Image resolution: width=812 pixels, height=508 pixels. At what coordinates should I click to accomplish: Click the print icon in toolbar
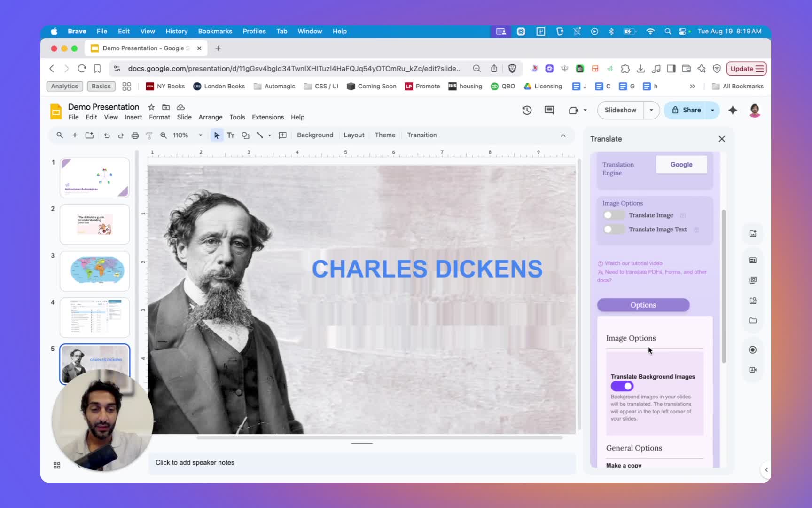tap(135, 135)
